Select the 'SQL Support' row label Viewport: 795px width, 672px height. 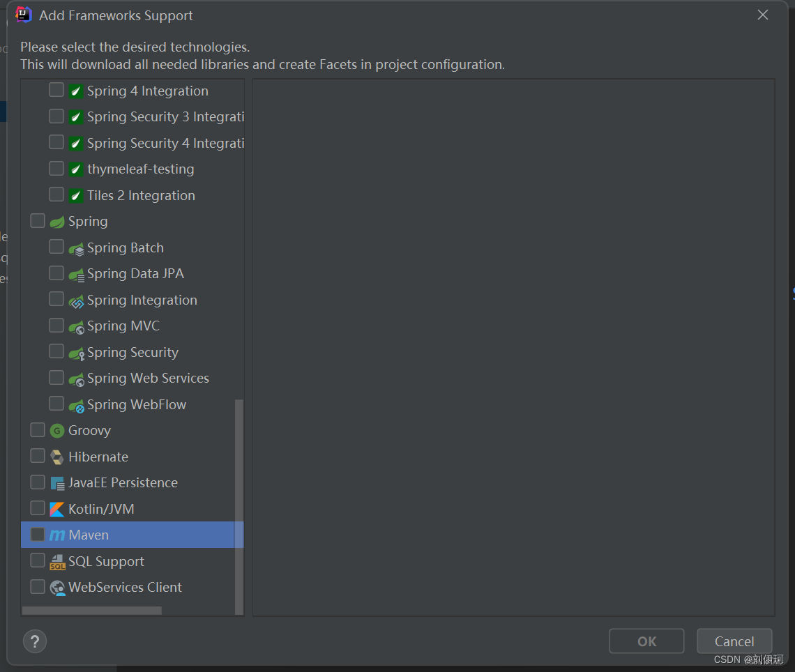coord(107,562)
